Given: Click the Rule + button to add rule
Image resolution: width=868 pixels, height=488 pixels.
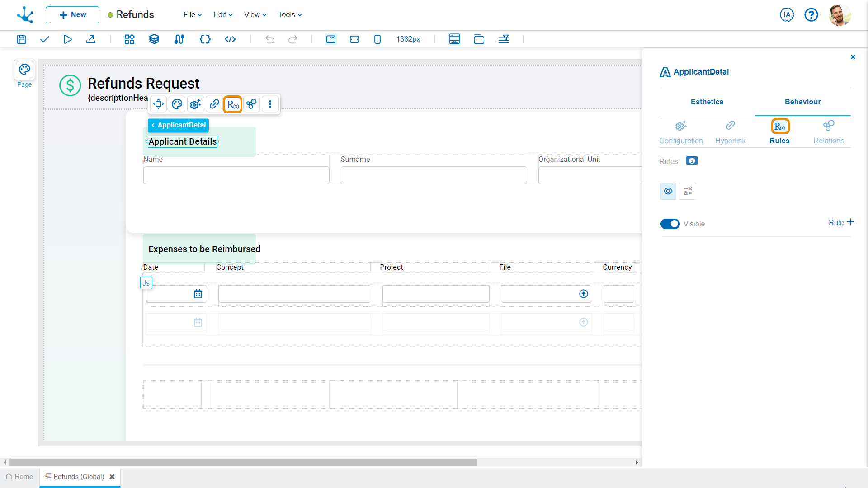Looking at the screenshot, I should click(x=840, y=222).
